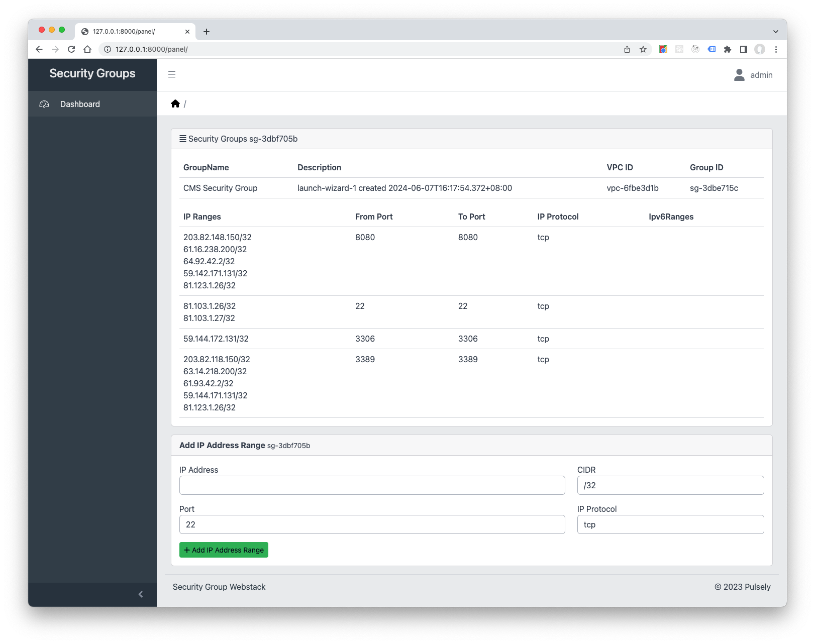Click the home breadcrumb icon
Screen dimensions: 815x644
click(x=175, y=103)
